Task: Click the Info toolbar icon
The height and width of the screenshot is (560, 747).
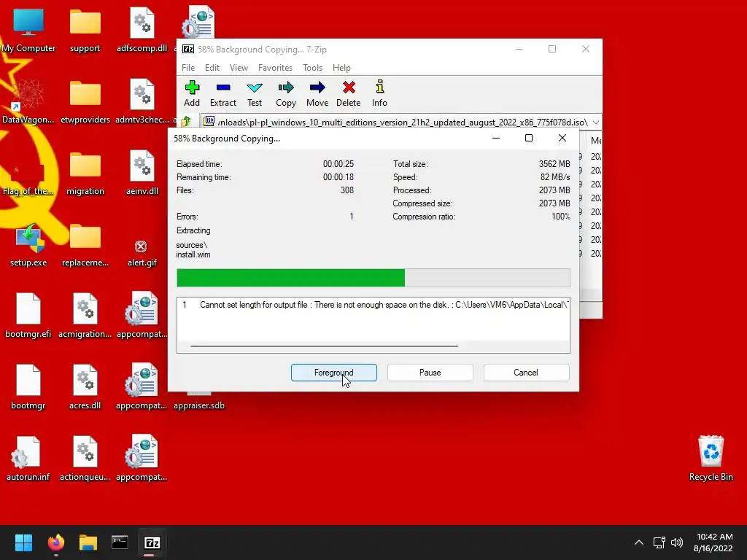Action: [x=379, y=93]
